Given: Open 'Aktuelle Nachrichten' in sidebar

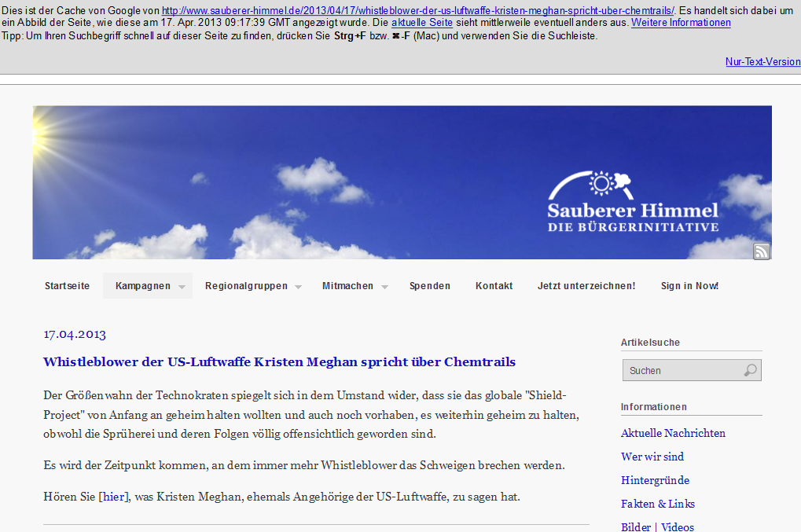Looking at the screenshot, I should pos(673,433).
